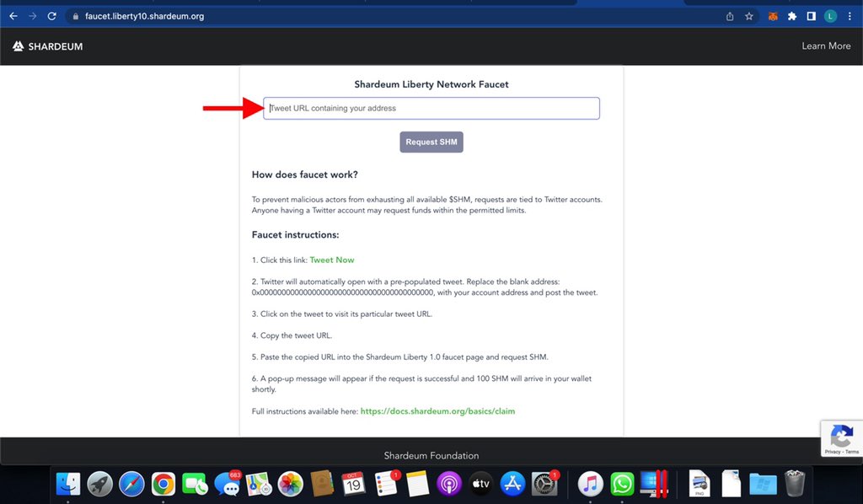Open Music from the dock
863x504 pixels.
point(590,484)
